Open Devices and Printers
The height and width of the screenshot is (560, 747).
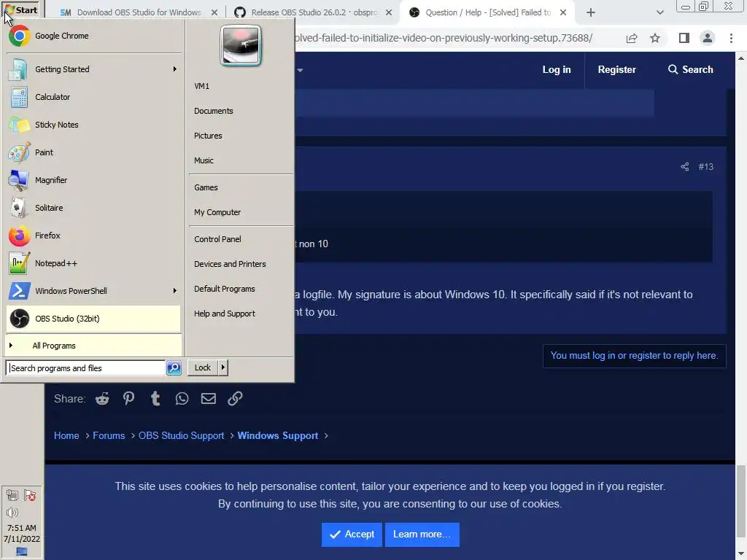point(230,264)
